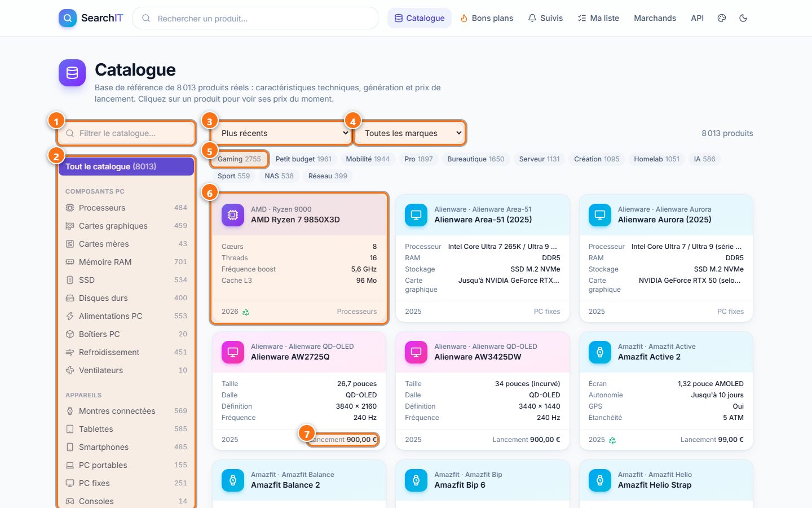Open Ma liste
Image resolution: width=812 pixels, height=508 pixels.
coord(598,18)
